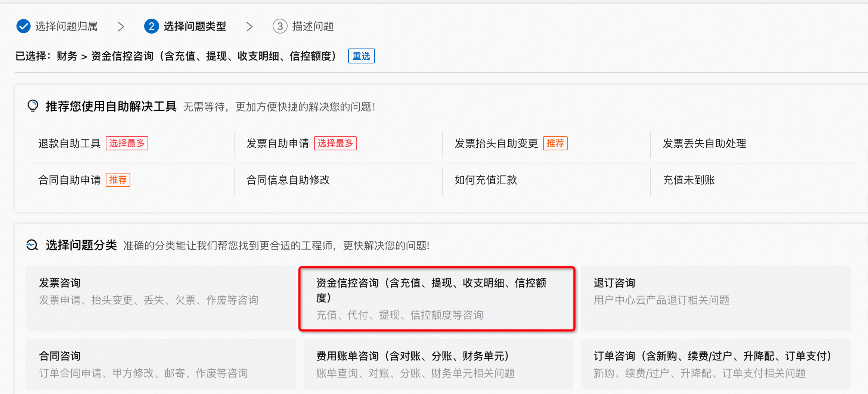Click the 推荐 badge next to 合同自助申请
Viewport: 868px width, 394px height.
pos(118,180)
